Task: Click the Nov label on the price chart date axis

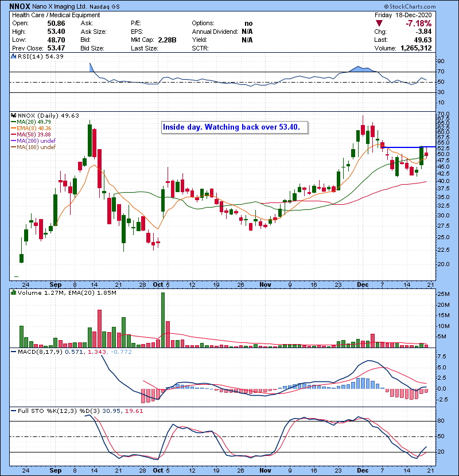Action: [x=265, y=285]
